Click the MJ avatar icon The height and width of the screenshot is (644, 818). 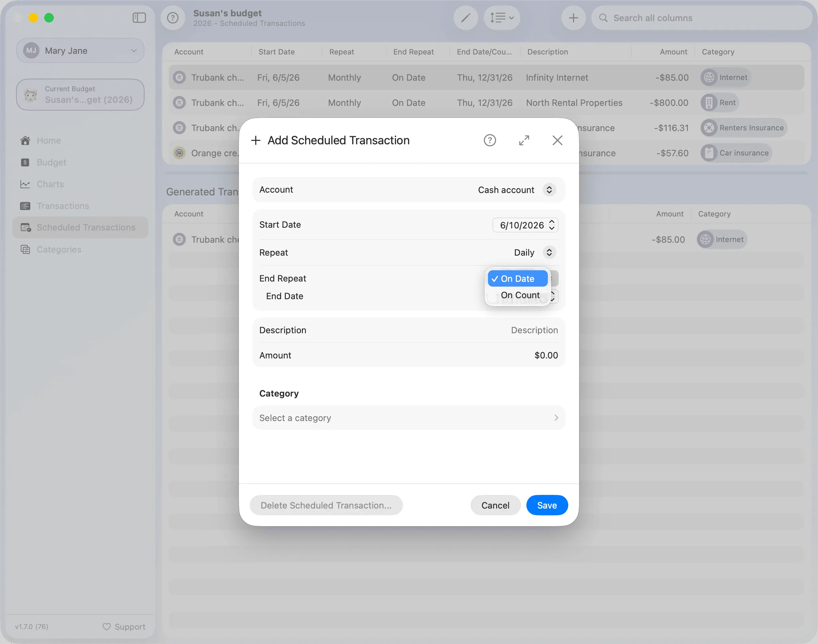31,50
